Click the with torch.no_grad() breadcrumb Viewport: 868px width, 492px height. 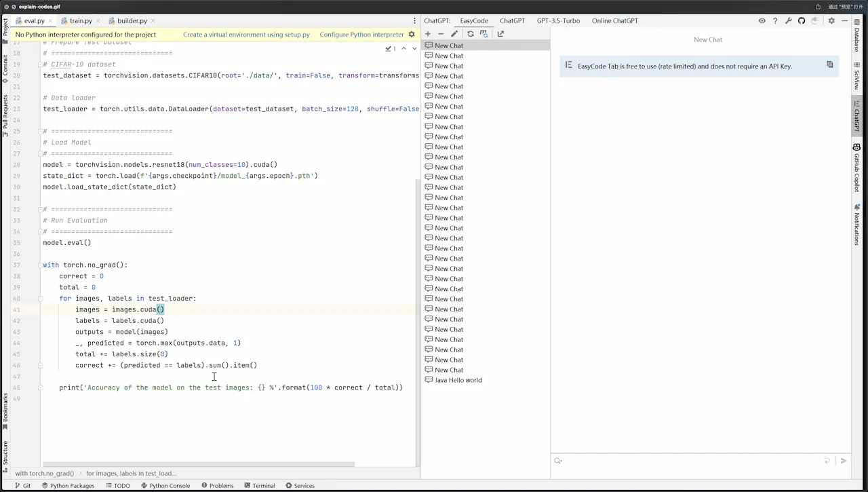[44, 473]
